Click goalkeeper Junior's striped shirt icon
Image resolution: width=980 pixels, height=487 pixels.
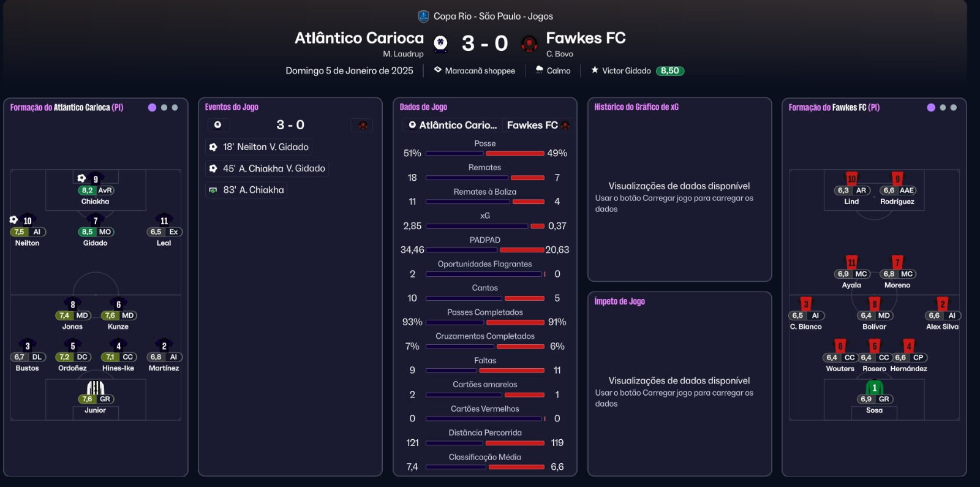(x=96, y=388)
